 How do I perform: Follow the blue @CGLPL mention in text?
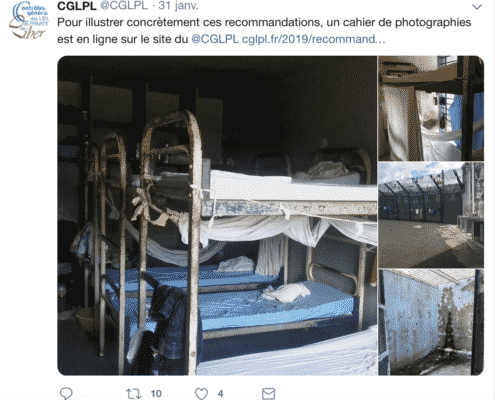215,39
